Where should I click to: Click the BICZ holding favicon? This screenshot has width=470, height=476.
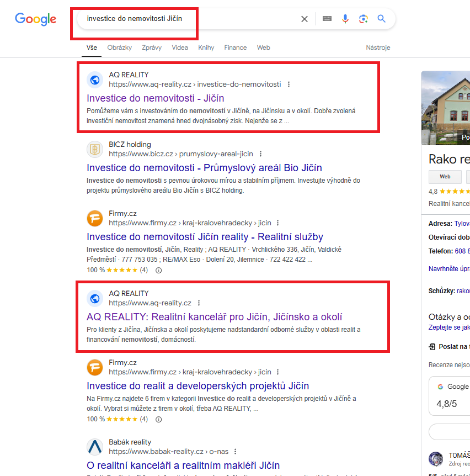[95, 149]
